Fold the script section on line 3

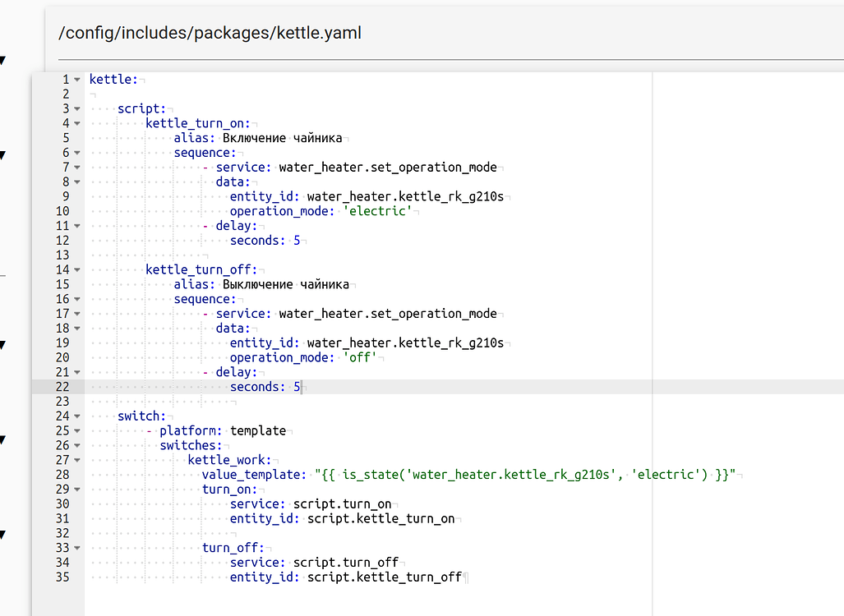[x=77, y=108]
